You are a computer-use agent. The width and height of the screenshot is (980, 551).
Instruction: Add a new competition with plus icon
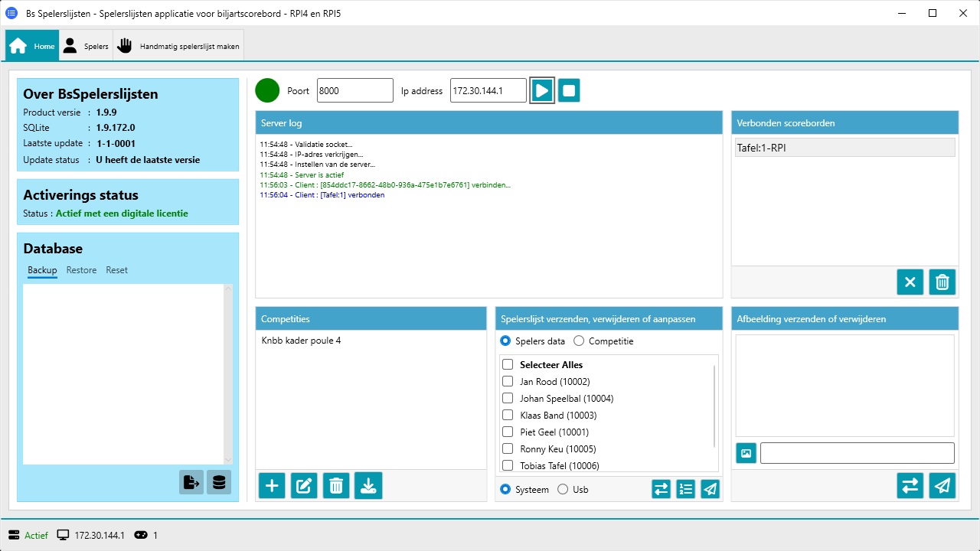tap(272, 486)
